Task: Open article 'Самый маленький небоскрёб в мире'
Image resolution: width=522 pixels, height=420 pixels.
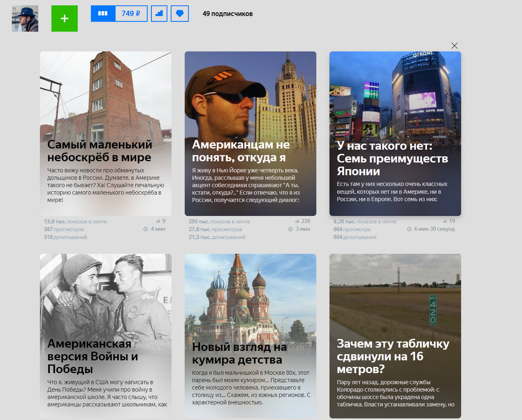Action: pos(99,151)
